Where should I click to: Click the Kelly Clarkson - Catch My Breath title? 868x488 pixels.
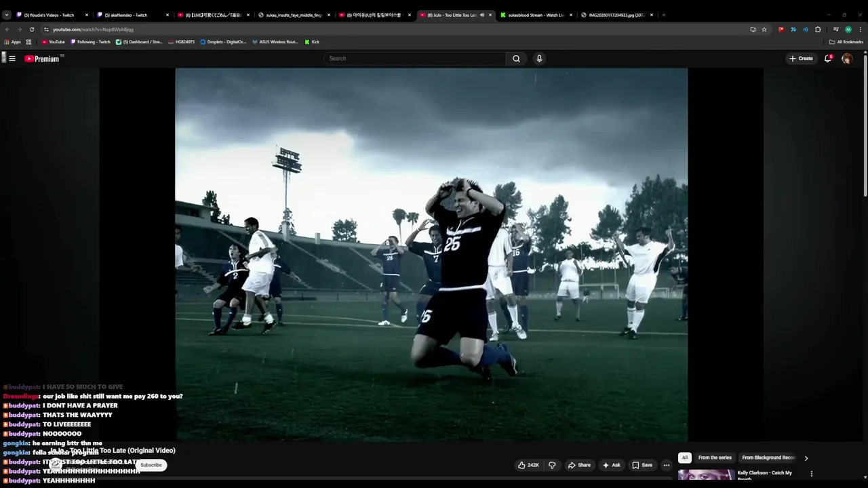[765, 475]
